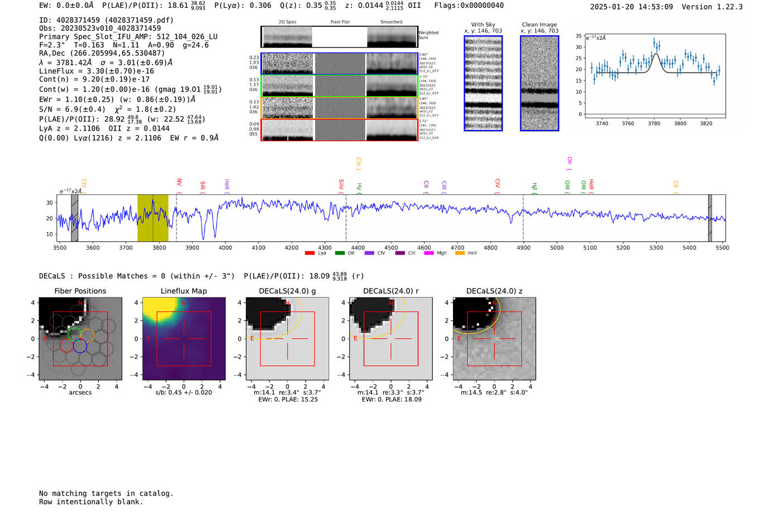Click the Fiber Positions panel image
The image size is (782, 532).
pyautogui.click(x=80, y=338)
